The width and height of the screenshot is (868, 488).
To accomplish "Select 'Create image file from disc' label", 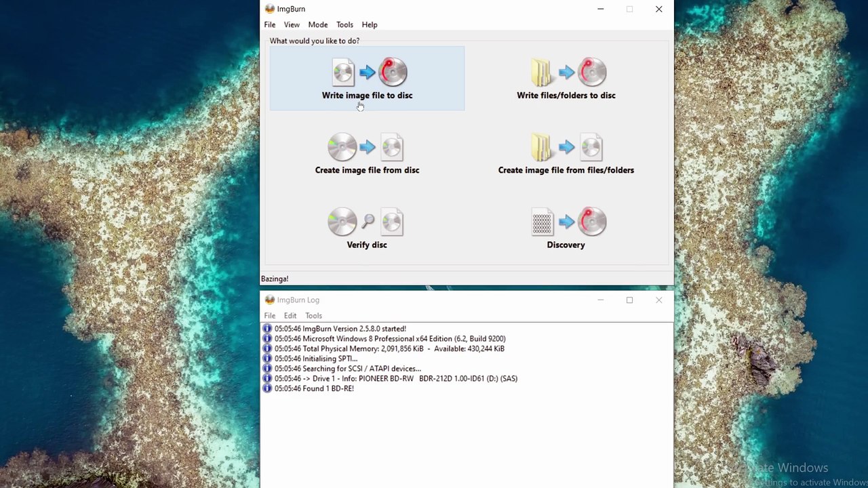I will pos(367,170).
